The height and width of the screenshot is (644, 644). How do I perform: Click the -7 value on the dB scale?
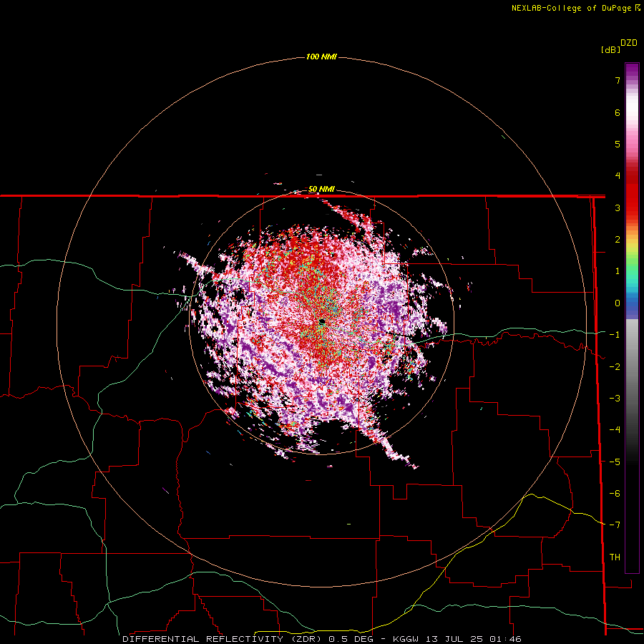[x=615, y=525]
